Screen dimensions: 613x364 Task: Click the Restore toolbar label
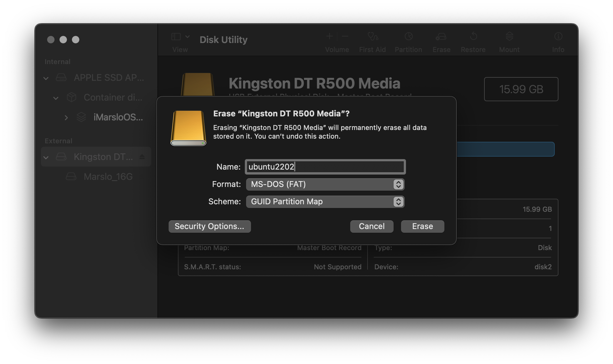pyautogui.click(x=473, y=50)
